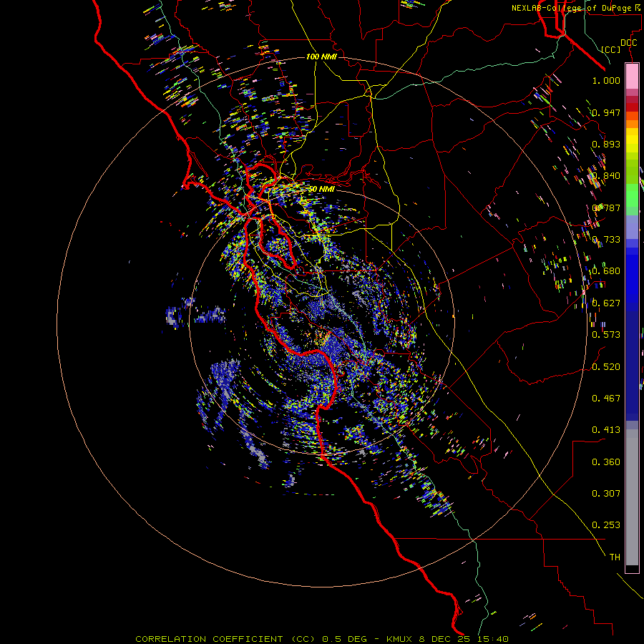Screen dimensions: 644x644
Task: Click the 0.680 legend value
Action: pyautogui.click(x=606, y=271)
